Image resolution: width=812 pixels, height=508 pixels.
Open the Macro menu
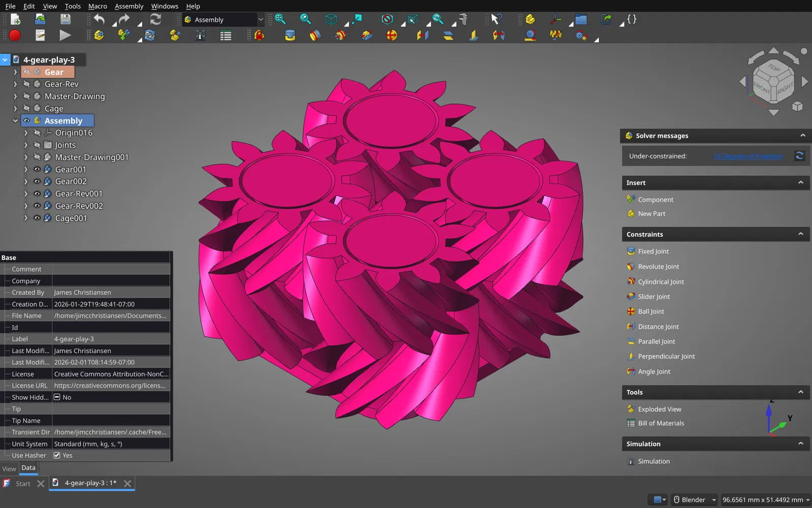(97, 6)
